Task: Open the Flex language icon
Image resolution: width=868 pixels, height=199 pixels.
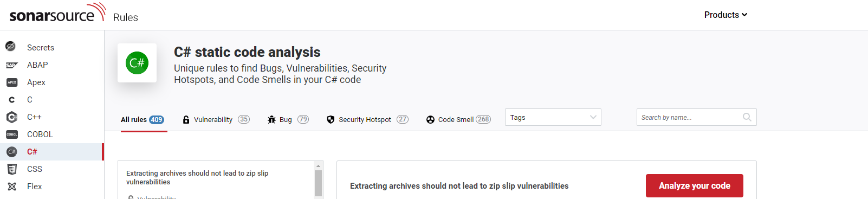Action: (11, 187)
